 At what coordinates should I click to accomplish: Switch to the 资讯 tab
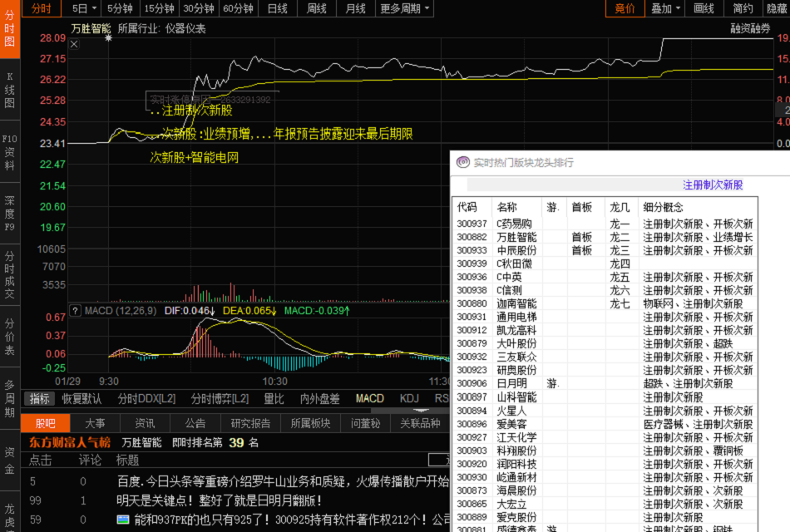pyautogui.click(x=145, y=423)
